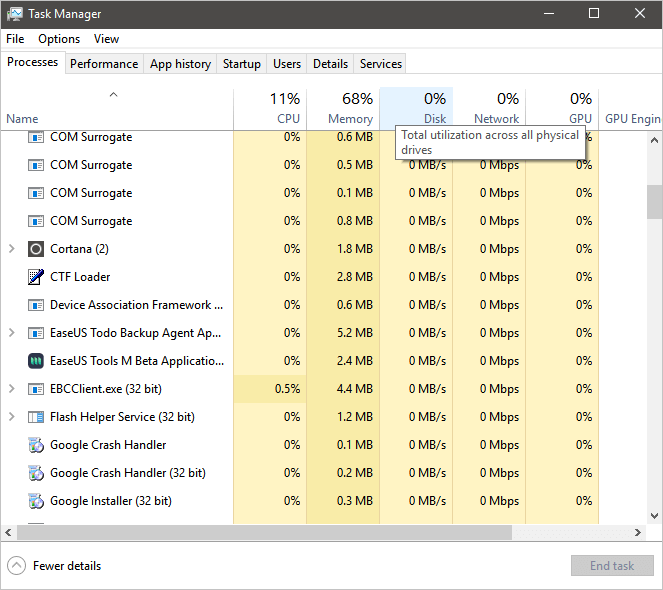Expand the EaseUS Todo Backup Agent group
The width and height of the screenshot is (663, 590).
[x=12, y=333]
